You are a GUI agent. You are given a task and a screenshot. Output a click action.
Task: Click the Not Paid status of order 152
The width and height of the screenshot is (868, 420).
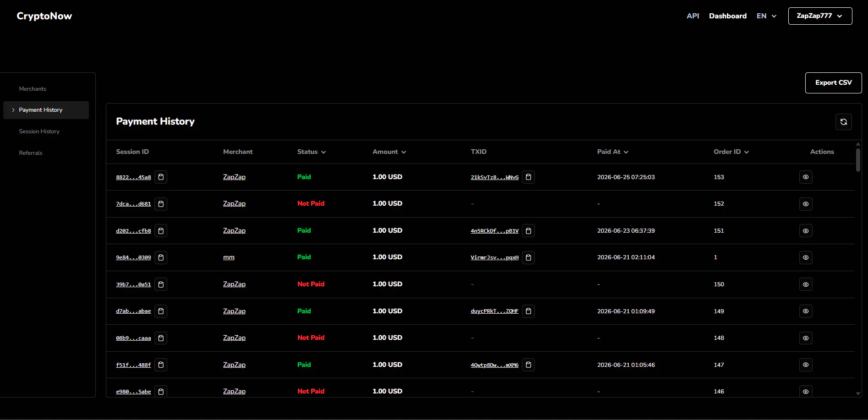[x=311, y=203]
